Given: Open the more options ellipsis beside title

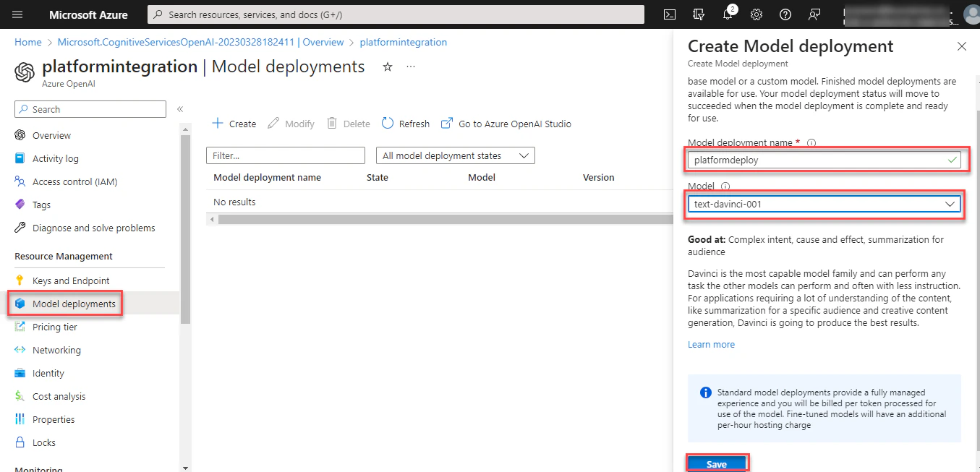Looking at the screenshot, I should (x=411, y=66).
